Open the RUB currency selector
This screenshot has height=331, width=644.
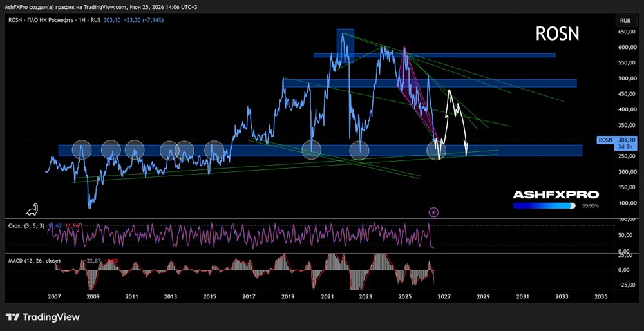click(x=625, y=20)
